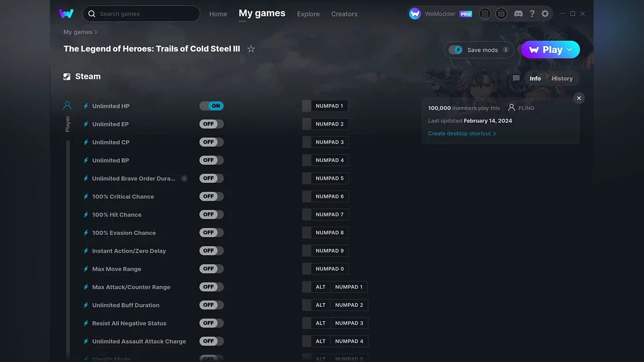The width and height of the screenshot is (644, 362).
Task: Click the lightning icon for Max Move Range
Action: click(x=86, y=269)
